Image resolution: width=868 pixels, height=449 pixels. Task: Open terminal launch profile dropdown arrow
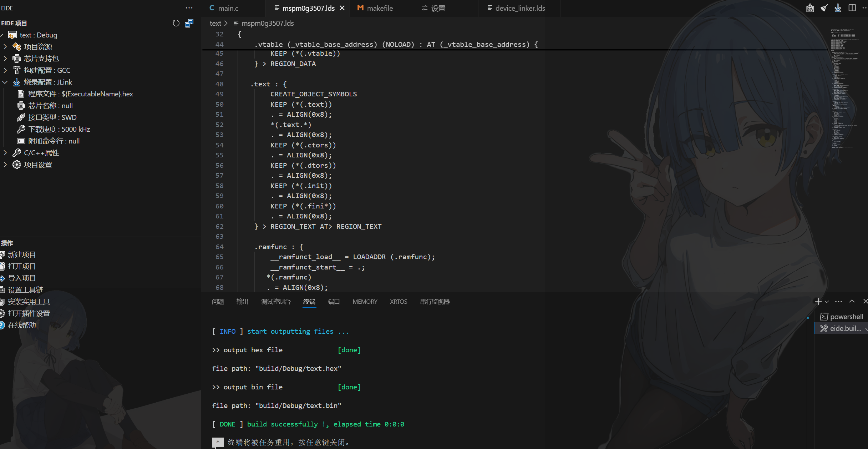click(827, 302)
